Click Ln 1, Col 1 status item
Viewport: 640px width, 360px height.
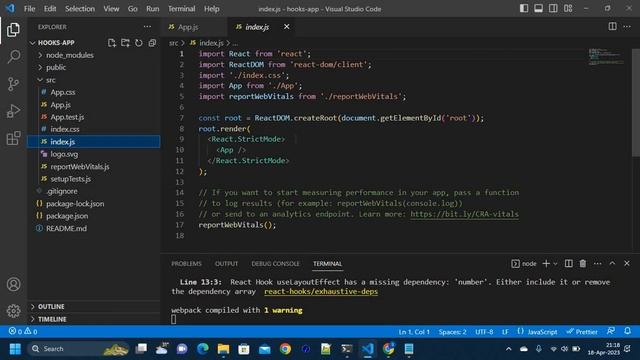click(414, 332)
